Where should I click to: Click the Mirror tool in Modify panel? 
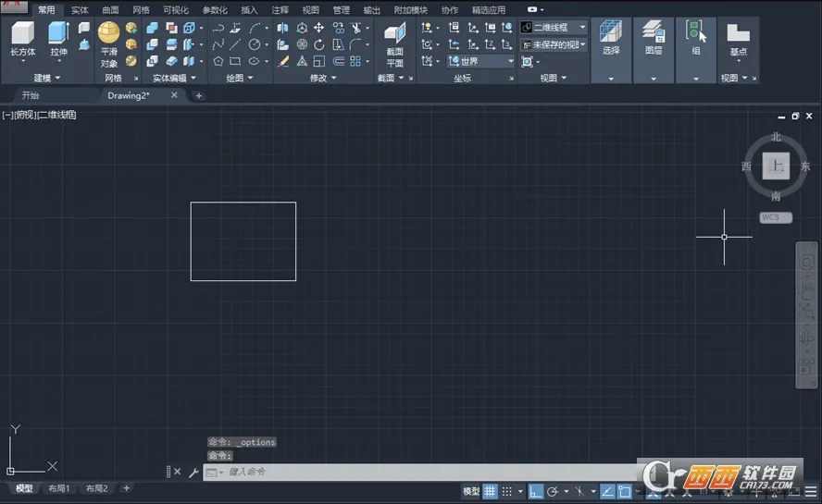pos(282,28)
